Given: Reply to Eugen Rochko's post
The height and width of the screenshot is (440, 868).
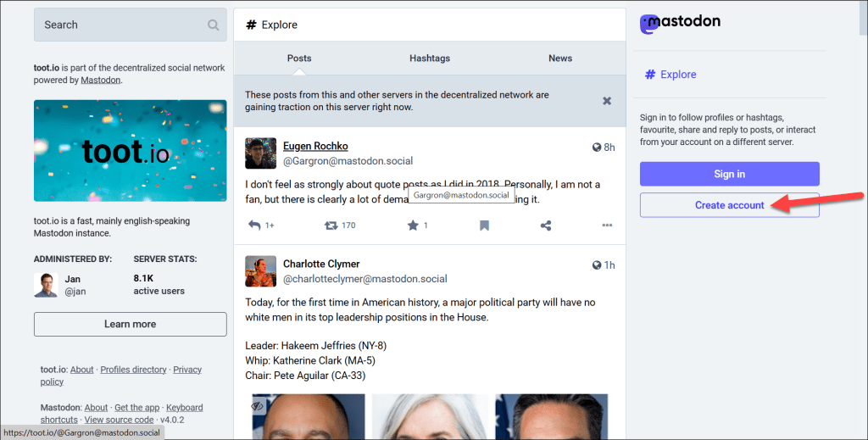Looking at the screenshot, I should pos(254,226).
